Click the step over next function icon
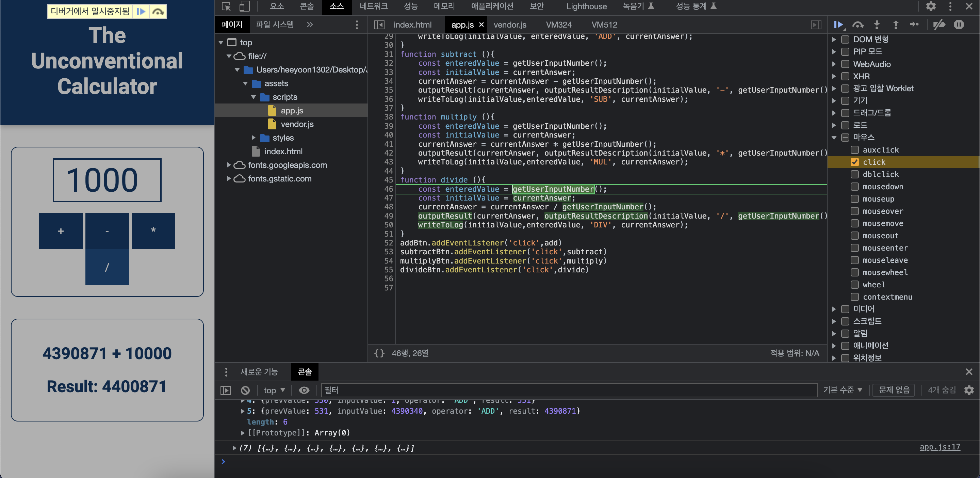 pos(857,25)
